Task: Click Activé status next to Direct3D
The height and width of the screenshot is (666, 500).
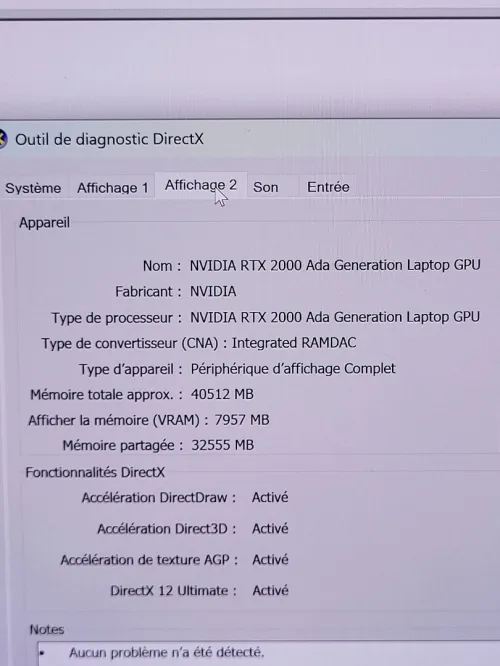Action: coord(270,528)
